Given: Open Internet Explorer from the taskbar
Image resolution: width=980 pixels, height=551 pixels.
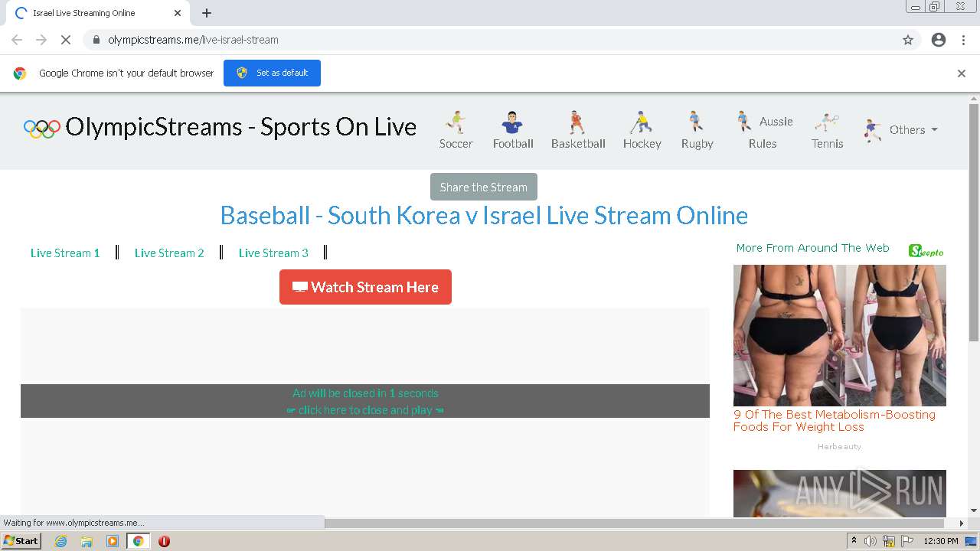Looking at the screenshot, I should (x=61, y=541).
